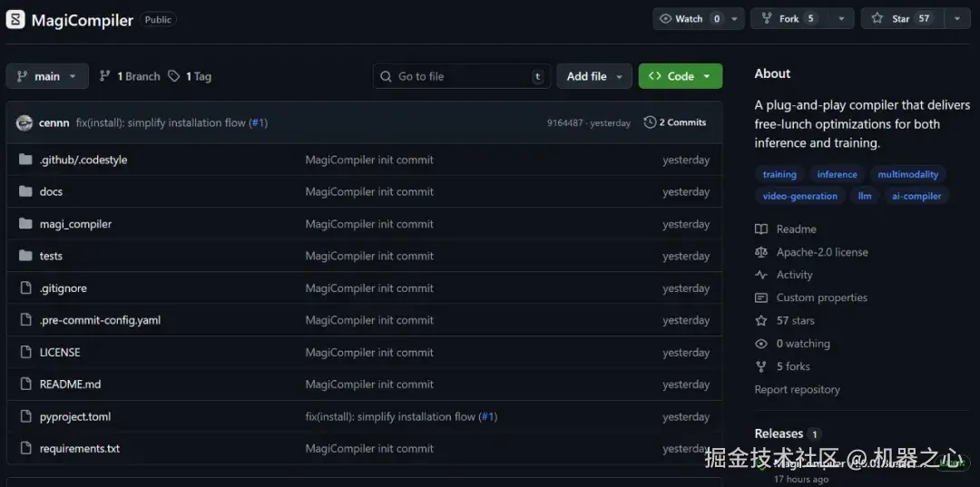980x487 pixels.
Task: Click the magi_compiler folder icon
Action: click(x=25, y=223)
